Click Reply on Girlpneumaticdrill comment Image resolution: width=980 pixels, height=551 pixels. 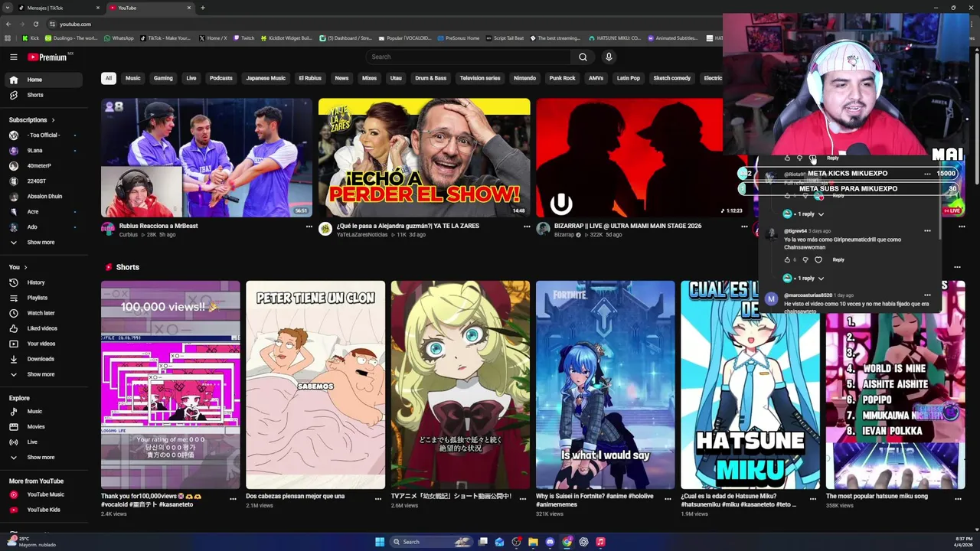click(838, 260)
